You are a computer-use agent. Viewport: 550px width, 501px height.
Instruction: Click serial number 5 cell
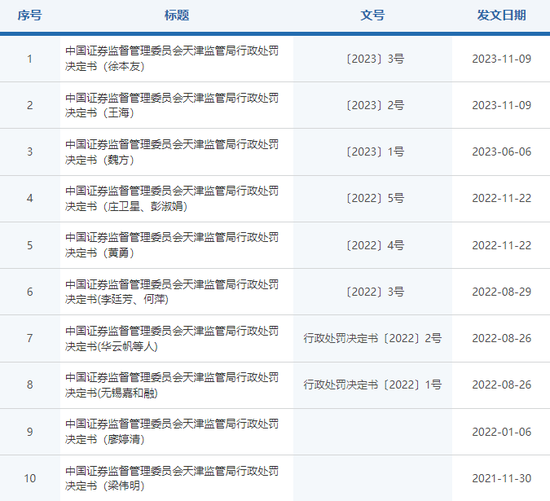point(30,245)
